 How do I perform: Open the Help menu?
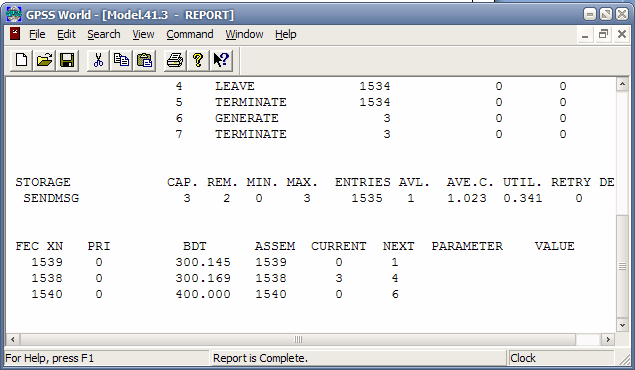point(286,34)
